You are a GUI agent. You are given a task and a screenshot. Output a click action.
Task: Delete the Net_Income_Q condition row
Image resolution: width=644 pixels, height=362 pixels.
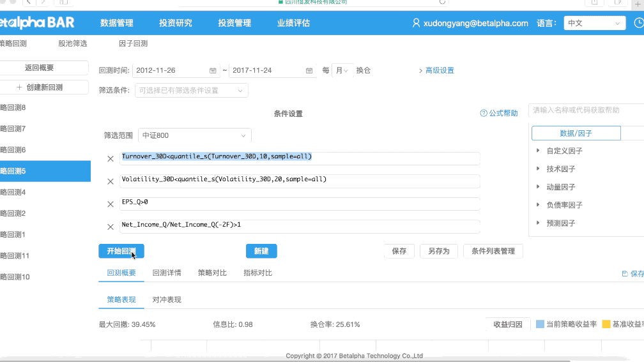111,227
